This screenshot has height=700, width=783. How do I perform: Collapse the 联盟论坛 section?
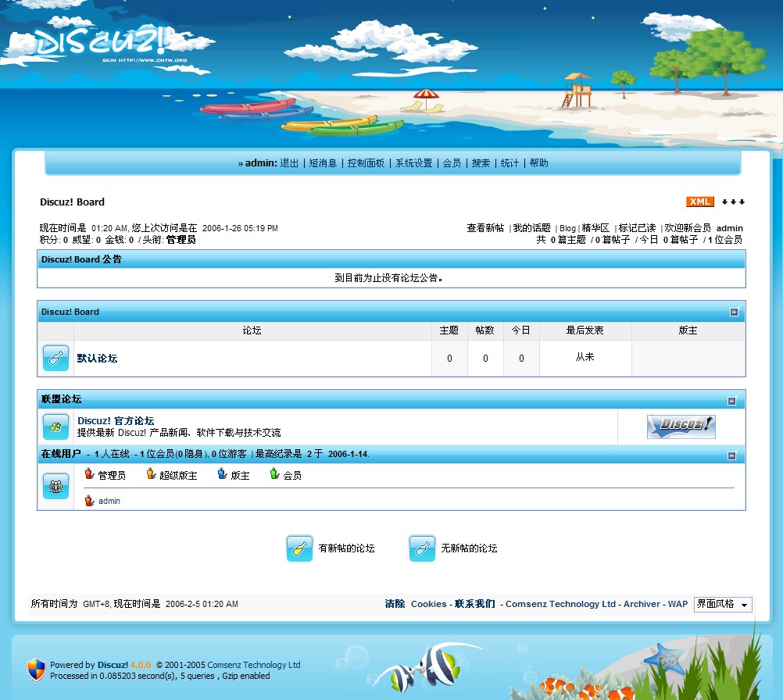[732, 401]
